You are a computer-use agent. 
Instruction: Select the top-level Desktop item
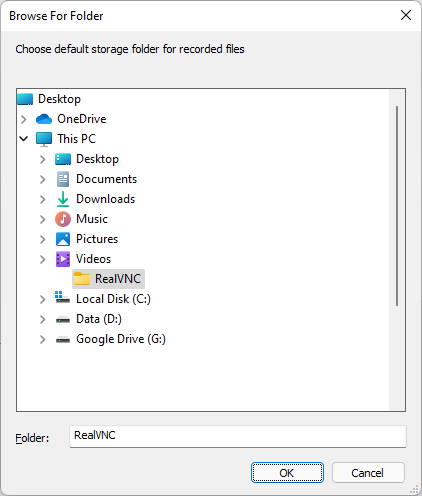tap(49, 99)
